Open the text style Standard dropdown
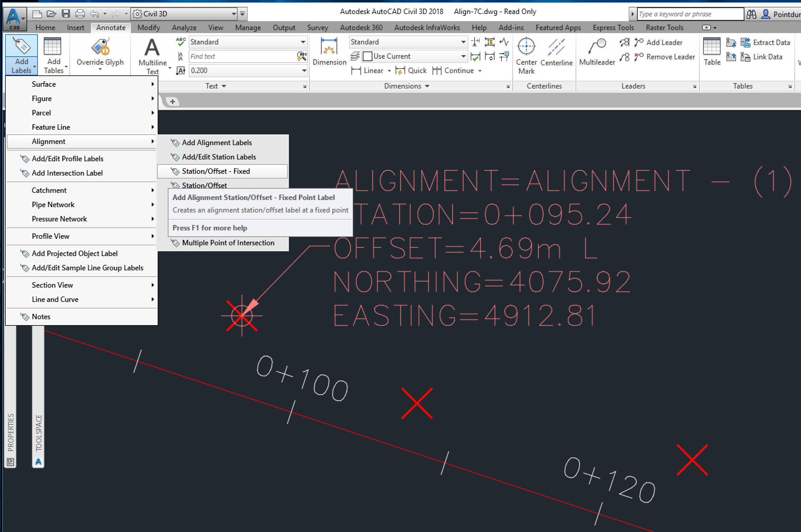Screen dimensions: 801x532 303,42
